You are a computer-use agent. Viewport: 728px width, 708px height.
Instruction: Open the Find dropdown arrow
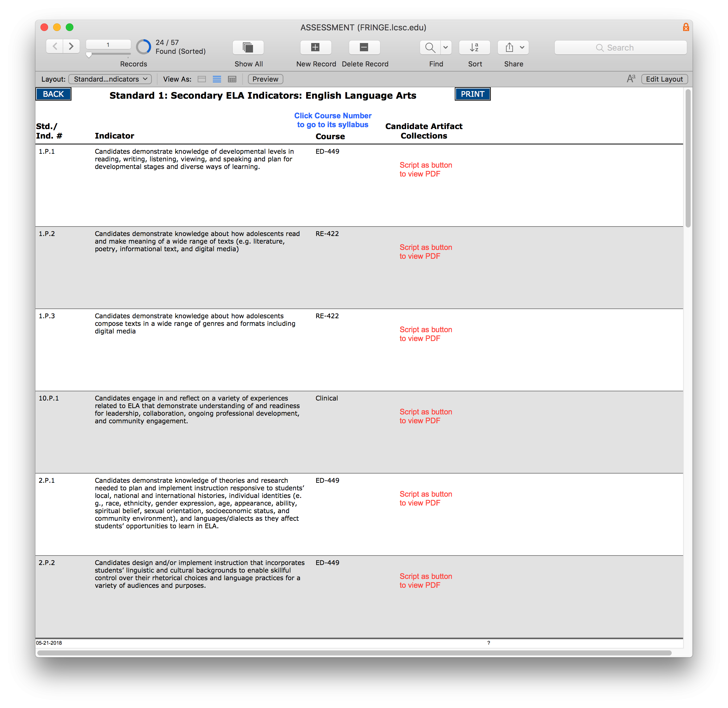446,47
